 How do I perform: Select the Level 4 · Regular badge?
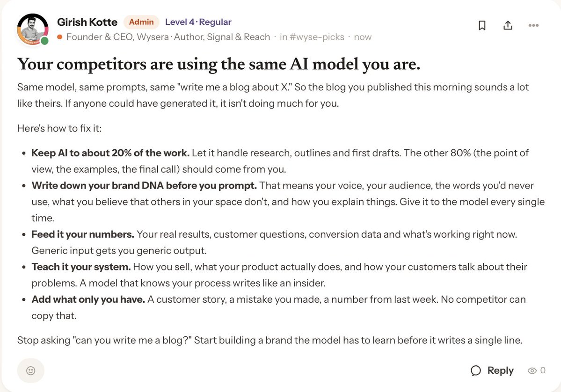(198, 22)
